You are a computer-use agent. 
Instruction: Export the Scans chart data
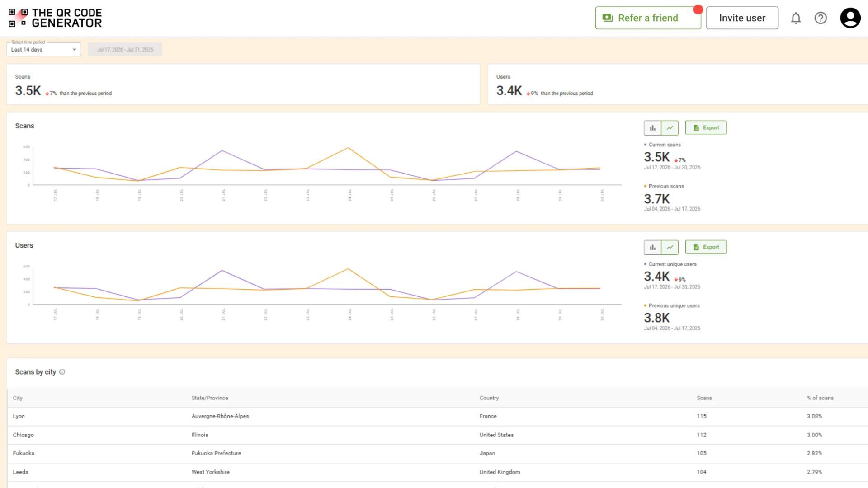(706, 128)
